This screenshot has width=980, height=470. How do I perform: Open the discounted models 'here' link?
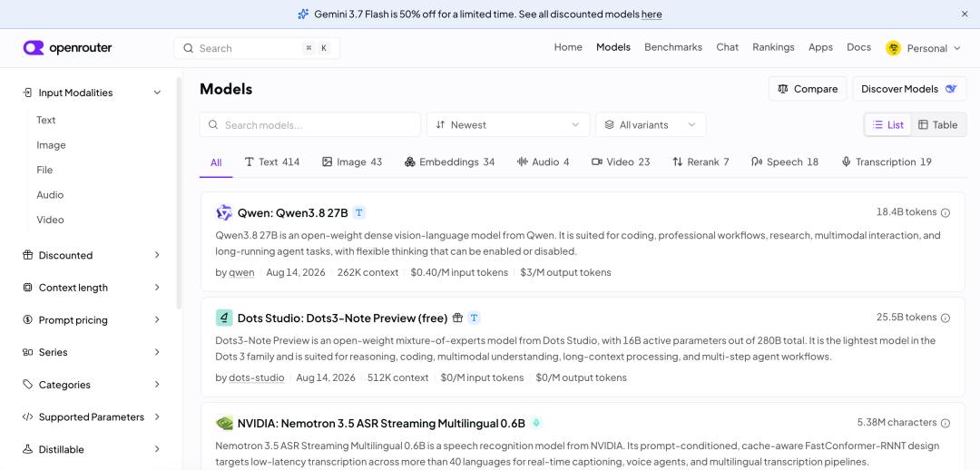click(652, 14)
